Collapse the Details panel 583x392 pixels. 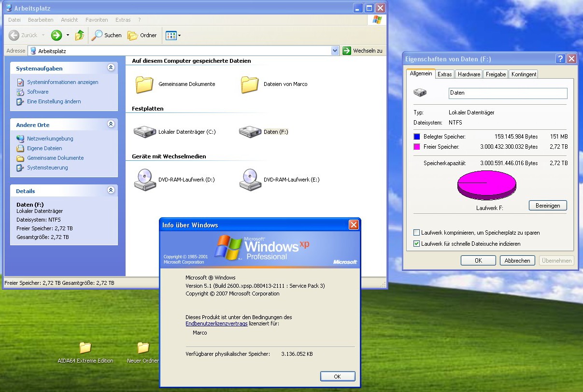(x=111, y=190)
